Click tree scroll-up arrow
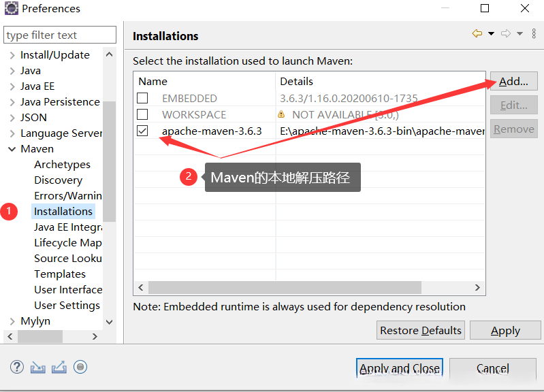 [x=110, y=54]
